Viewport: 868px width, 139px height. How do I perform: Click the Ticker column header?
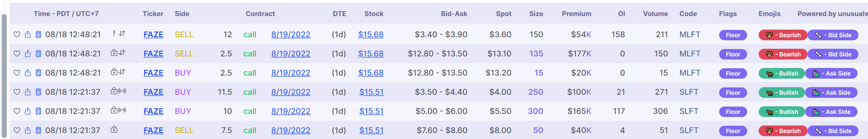(153, 14)
